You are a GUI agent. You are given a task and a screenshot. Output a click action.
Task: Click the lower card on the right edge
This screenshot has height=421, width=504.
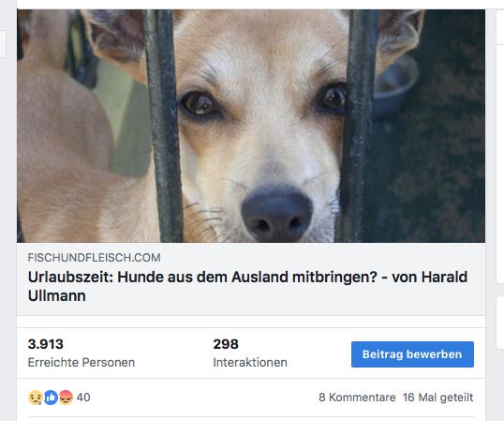point(500,323)
